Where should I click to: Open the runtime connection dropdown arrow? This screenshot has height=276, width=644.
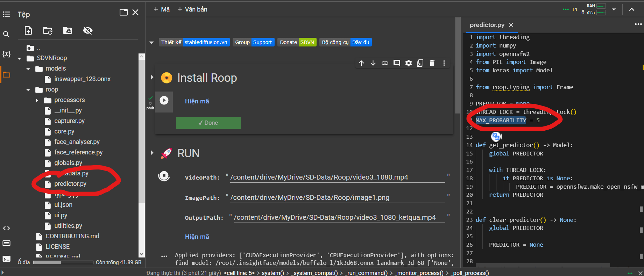tap(614, 9)
